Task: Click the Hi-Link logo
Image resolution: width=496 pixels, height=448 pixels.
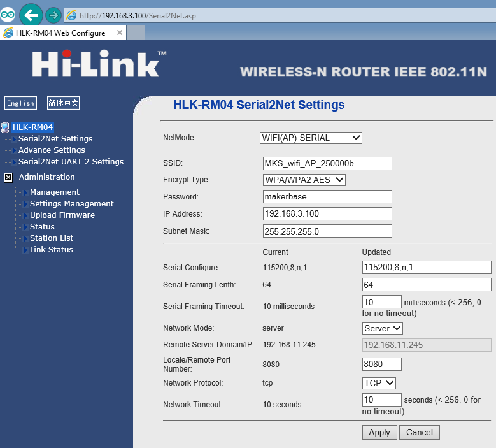Action: tap(99, 63)
